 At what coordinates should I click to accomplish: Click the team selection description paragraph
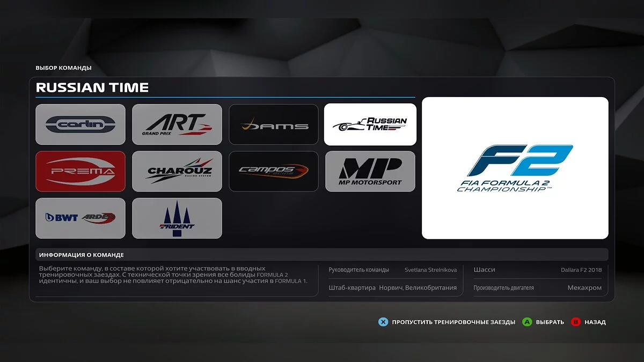[x=173, y=274]
